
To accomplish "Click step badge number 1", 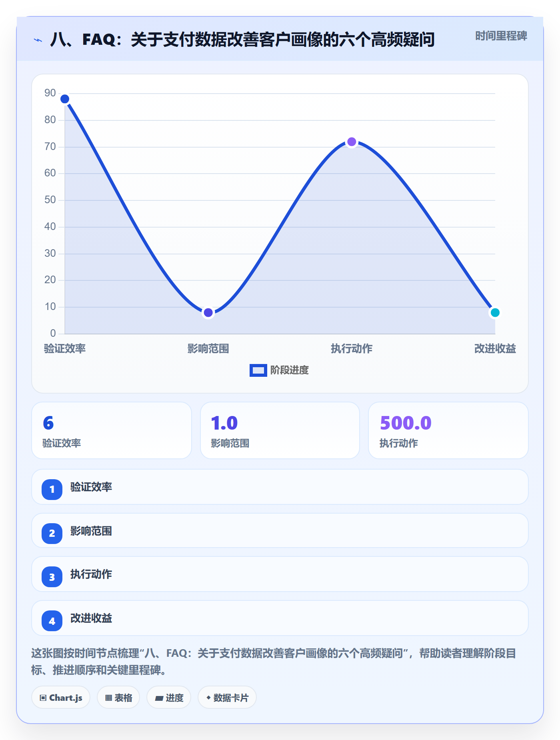I will coord(52,489).
